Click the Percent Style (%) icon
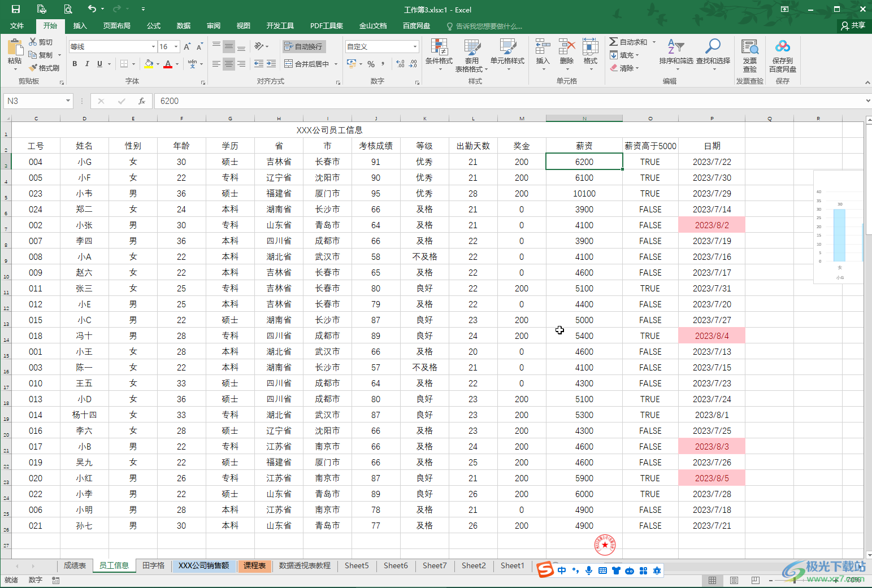 point(371,64)
